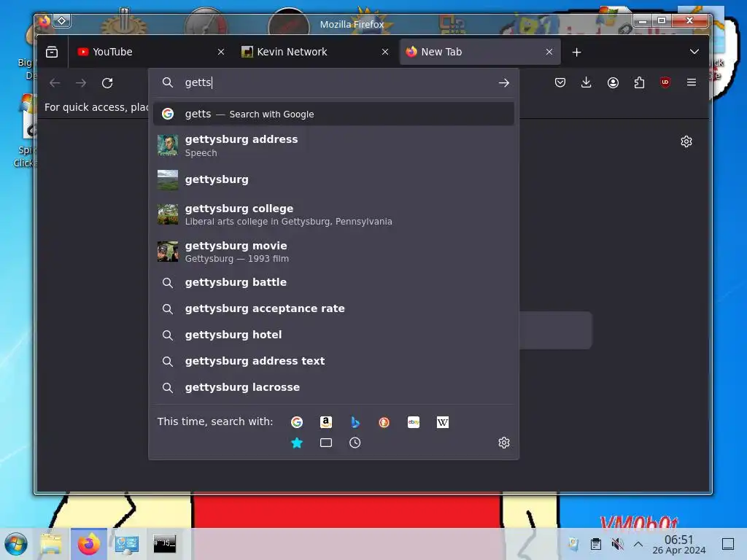Open the Windows-style Start menu orb

16,544
